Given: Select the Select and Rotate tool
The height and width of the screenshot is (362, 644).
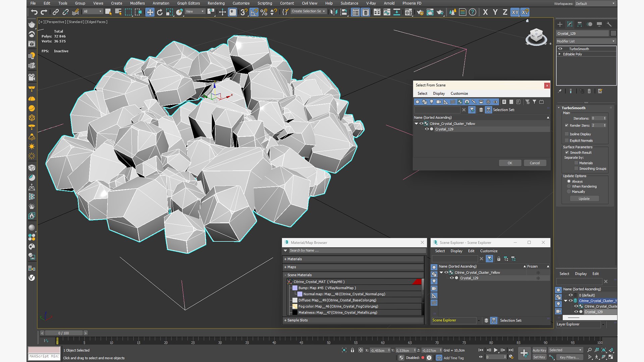Looking at the screenshot, I should 160,12.
